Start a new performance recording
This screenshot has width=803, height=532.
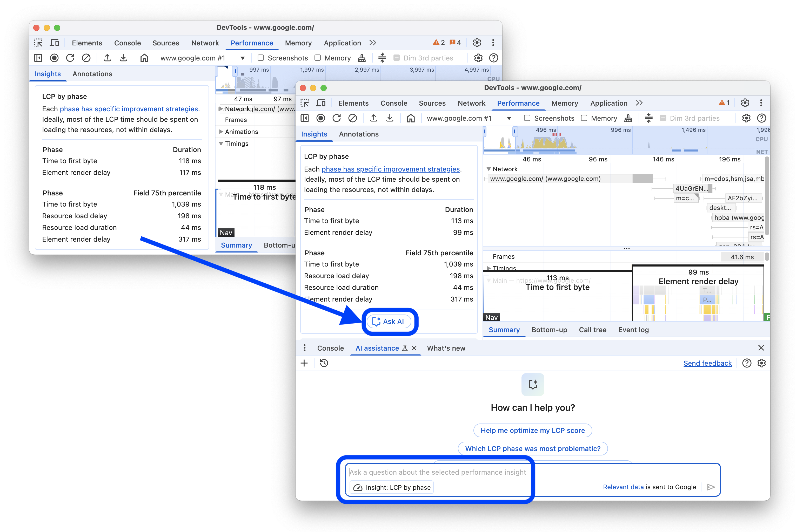320,118
